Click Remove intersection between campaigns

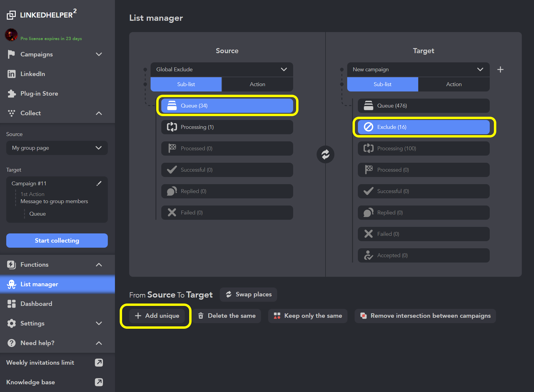coord(425,316)
